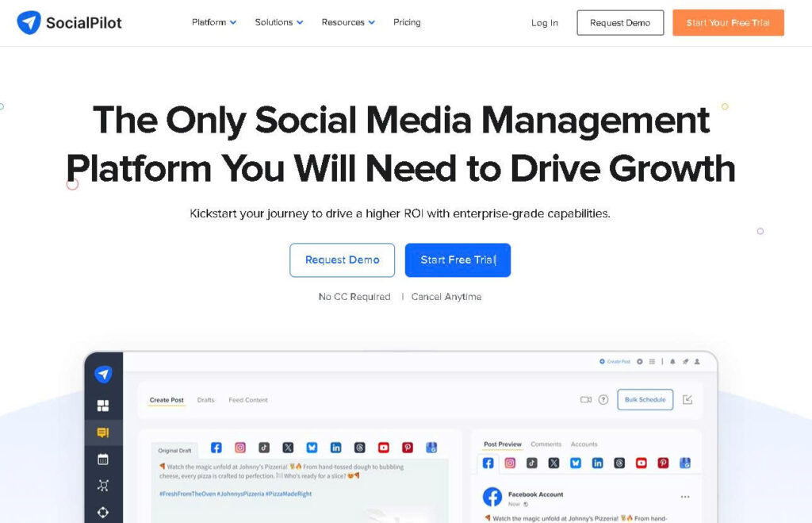Switch to the Comments tab
This screenshot has width=812, height=523.
click(546, 444)
